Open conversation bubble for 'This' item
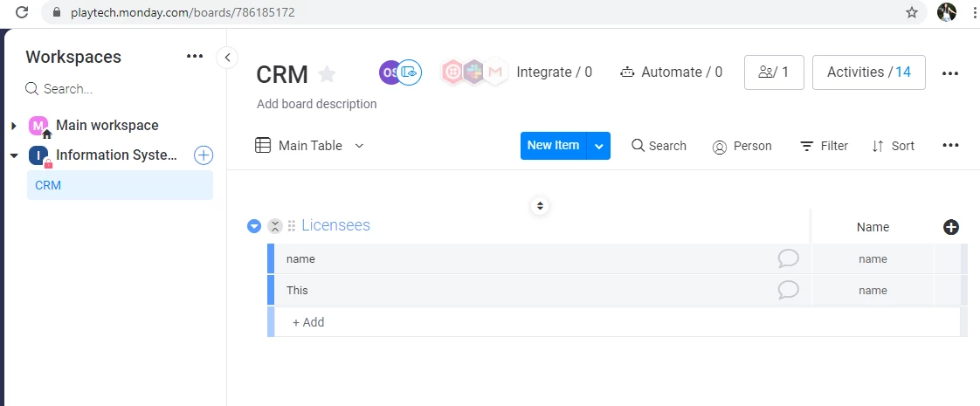This screenshot has height=406, width=980. [788, 290]
